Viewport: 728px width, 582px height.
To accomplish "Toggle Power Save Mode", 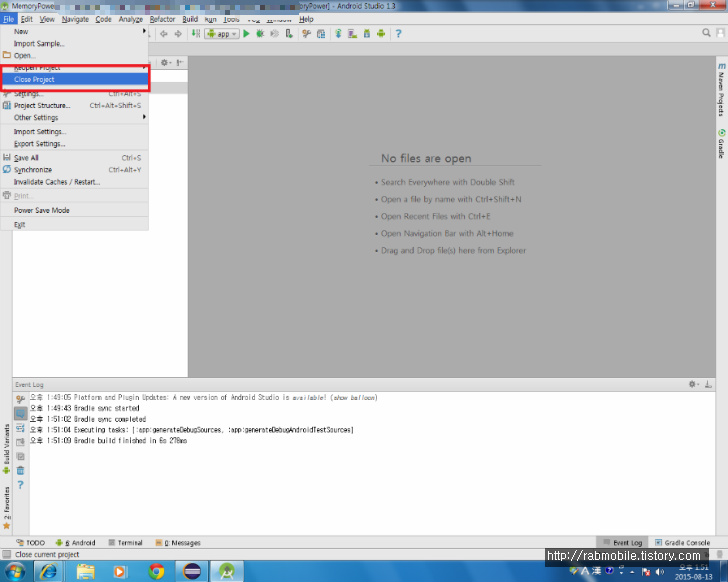I will 74,210.
